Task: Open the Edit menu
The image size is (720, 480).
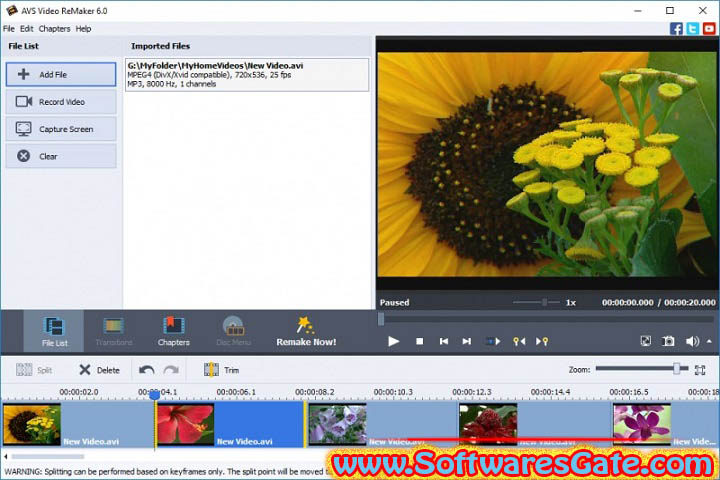Action: pyautogui.click(x=27, y=28)
